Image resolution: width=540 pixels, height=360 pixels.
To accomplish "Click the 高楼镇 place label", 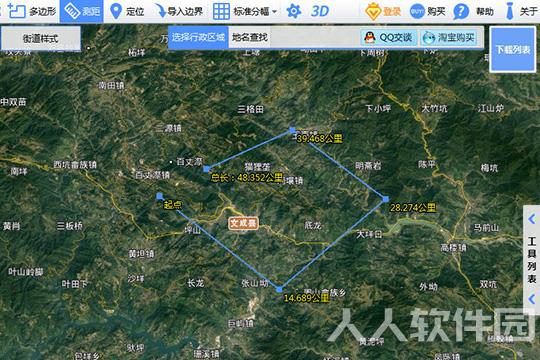I will click(454, 247).
